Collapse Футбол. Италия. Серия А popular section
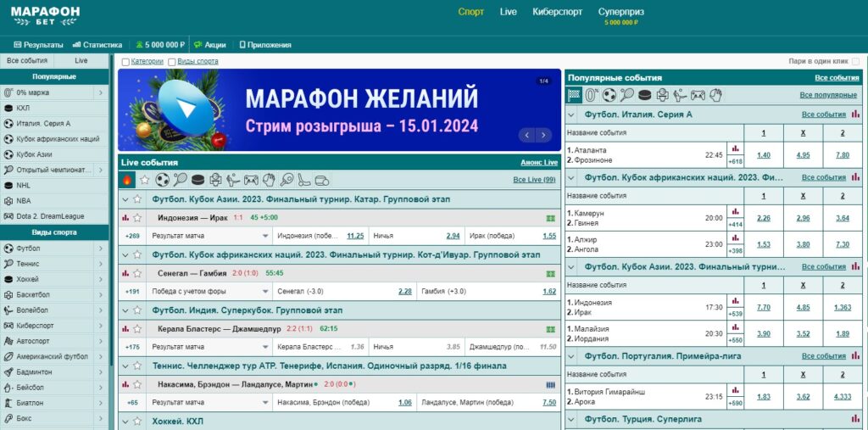The height and width of the screenshot is (430, 868). [x=572, y=114]
